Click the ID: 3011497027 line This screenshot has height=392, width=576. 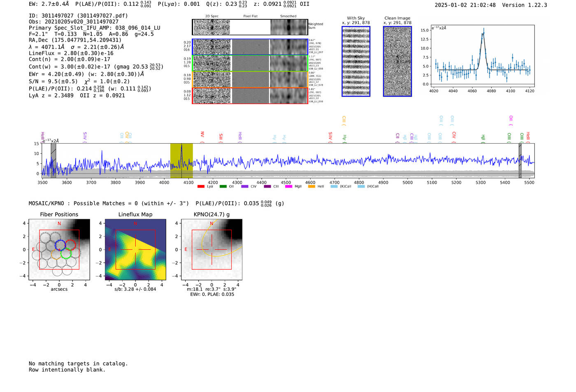[x=78, y=16]
